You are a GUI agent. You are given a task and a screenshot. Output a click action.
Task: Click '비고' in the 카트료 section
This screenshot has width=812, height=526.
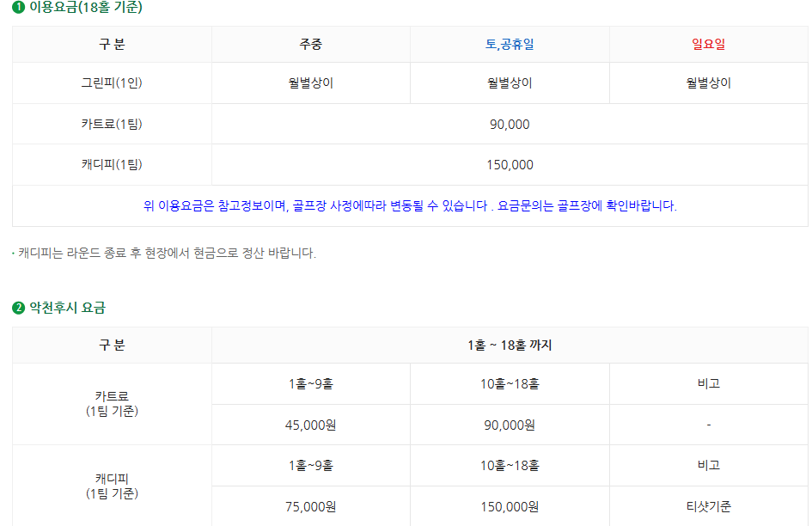click(708, 383)
